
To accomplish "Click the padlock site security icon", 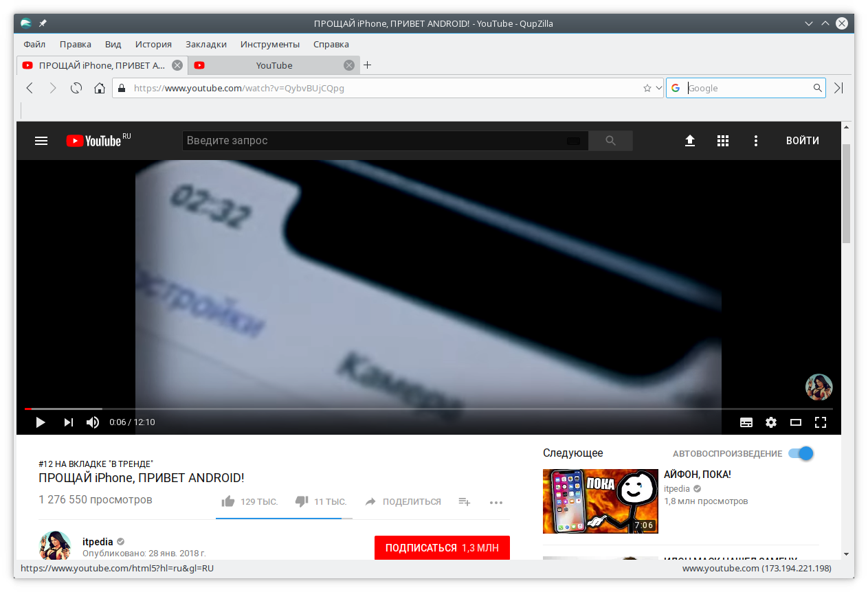I will pos(122,88).
